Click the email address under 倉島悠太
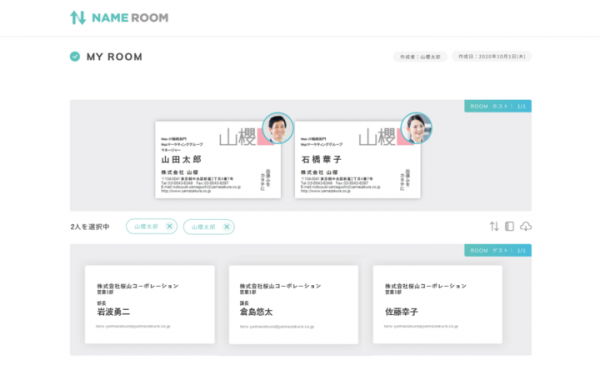This screenshot has width=600, height=375. (277, 327)
